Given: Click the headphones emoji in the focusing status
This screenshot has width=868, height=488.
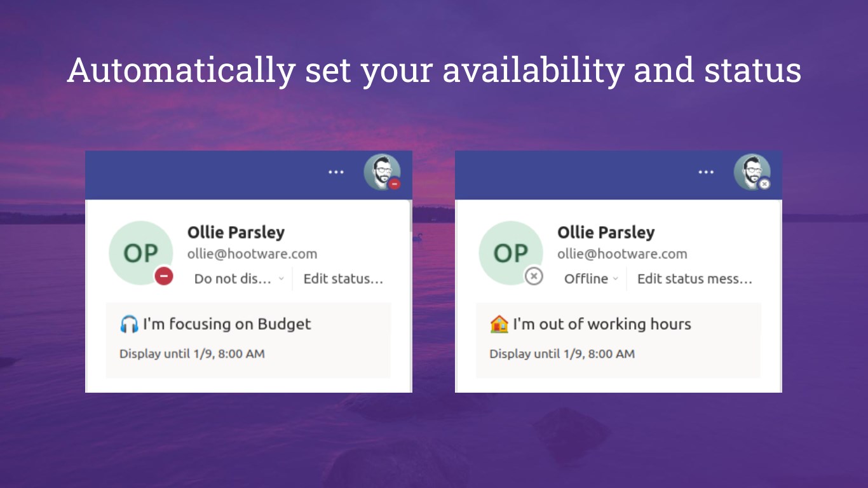Looking at the screenshot, I should pos(129,325).
